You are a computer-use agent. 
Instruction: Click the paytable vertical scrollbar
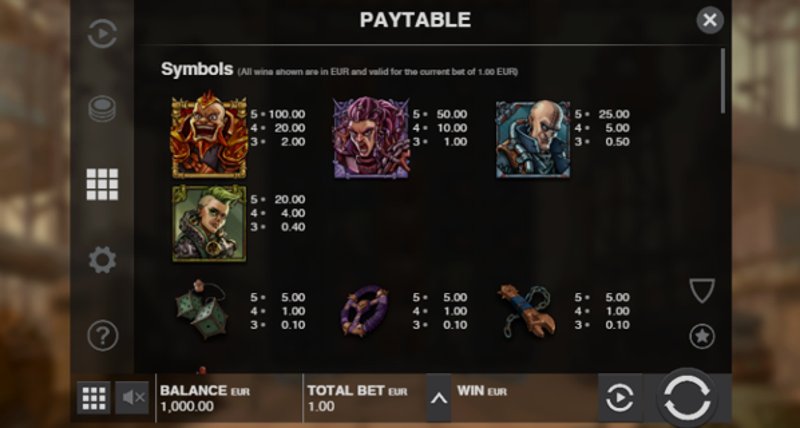coord(722,81)
